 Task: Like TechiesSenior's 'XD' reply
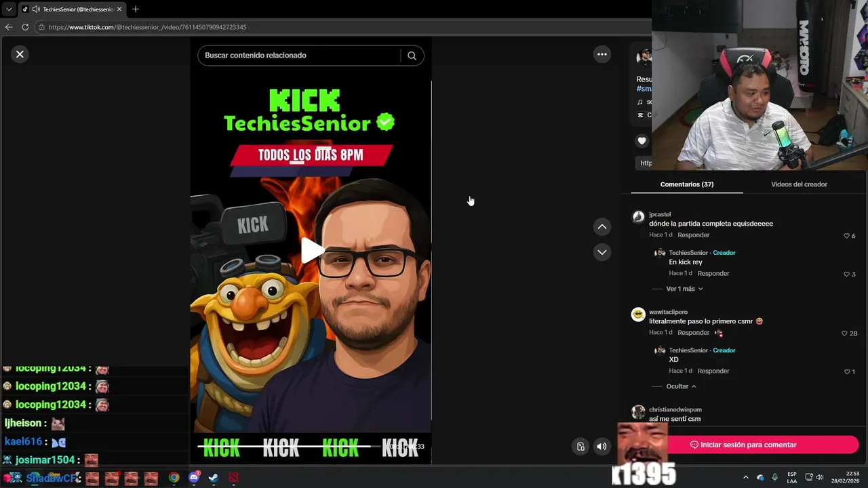pos(846,372)
